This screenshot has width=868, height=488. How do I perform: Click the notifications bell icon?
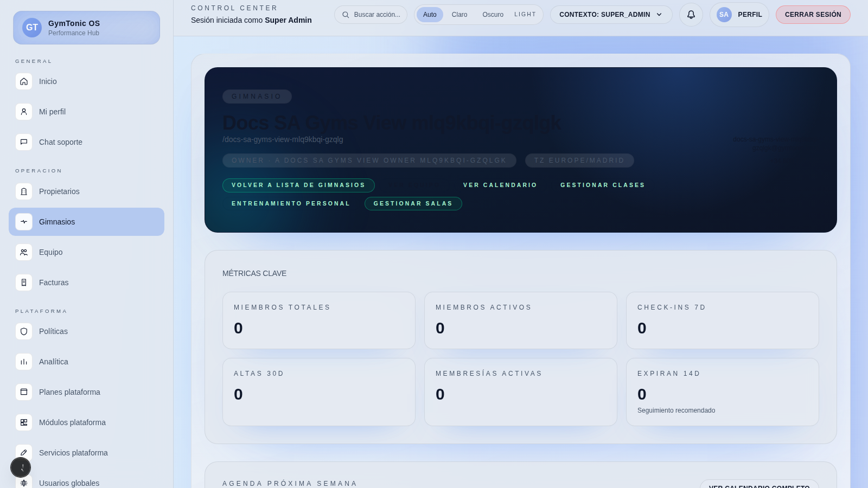click(691, 15)
